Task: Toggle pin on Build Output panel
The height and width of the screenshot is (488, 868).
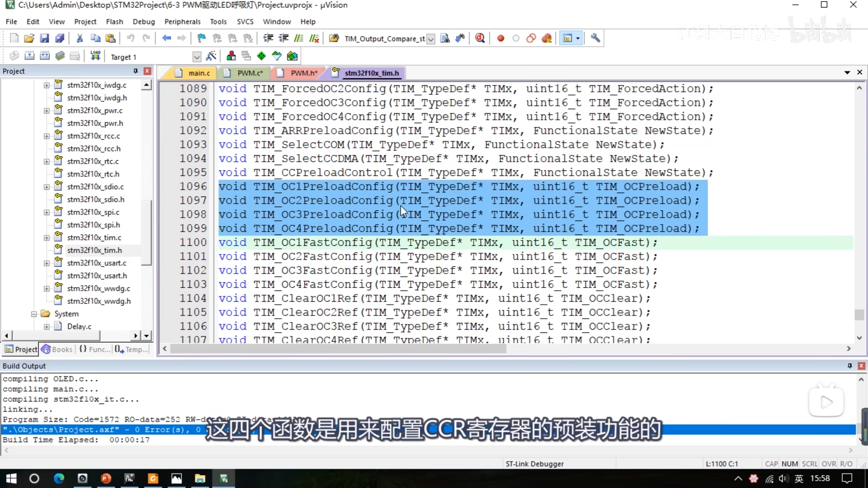Action: (850, 366)
